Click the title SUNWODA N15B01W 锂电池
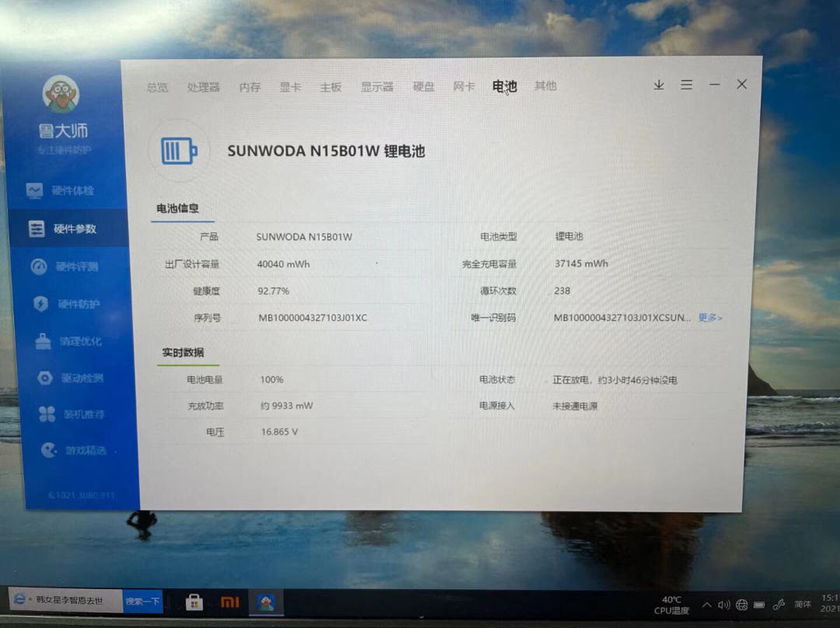The height and width of the screenshot is (628, 840). pos(326,151)
